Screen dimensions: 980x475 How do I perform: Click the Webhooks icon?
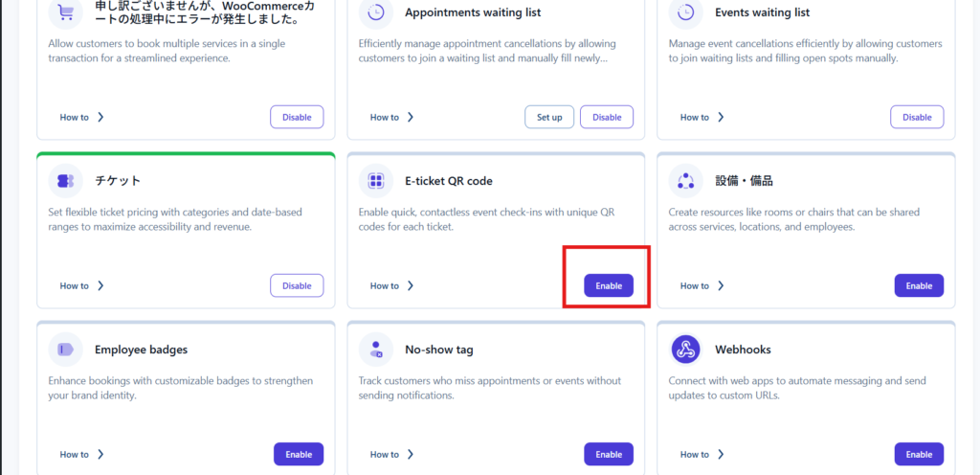coord(686,349)
